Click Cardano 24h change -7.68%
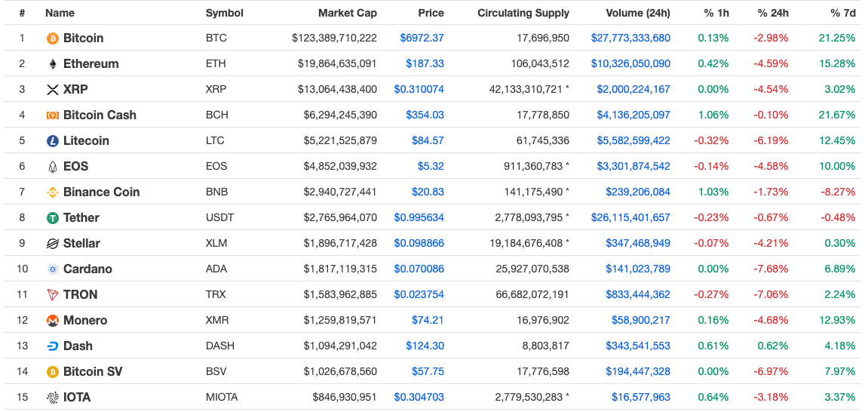The width and height of the screenshot is (868, 412). point(771,269)
